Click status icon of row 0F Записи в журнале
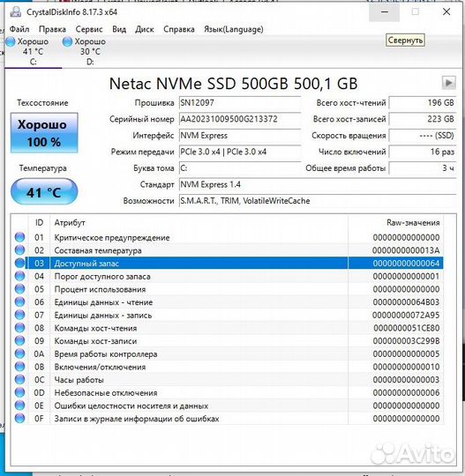Viewport: 465px width, 476px height. point(19,419)
